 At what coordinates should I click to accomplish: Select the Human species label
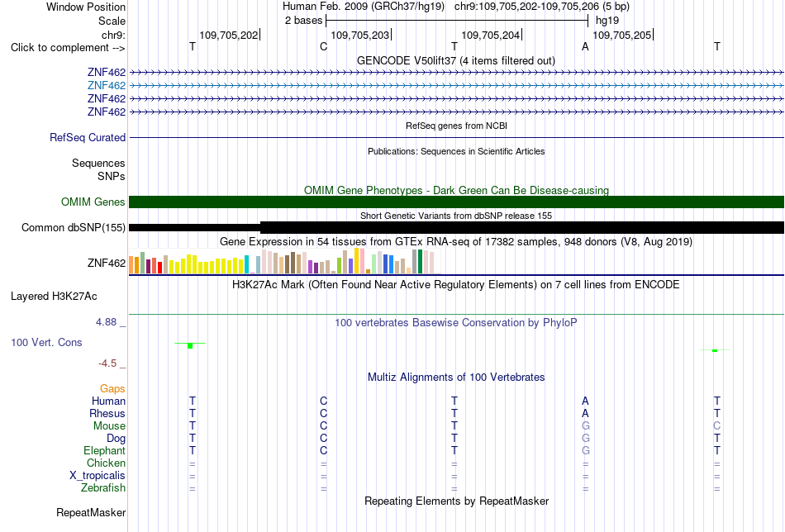[x=108, y=401]
